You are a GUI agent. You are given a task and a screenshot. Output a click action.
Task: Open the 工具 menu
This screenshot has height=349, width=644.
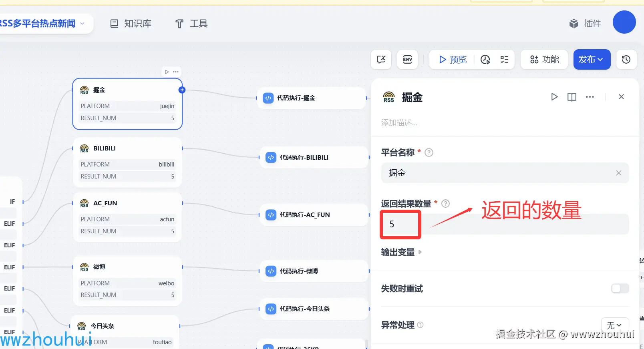191,24
